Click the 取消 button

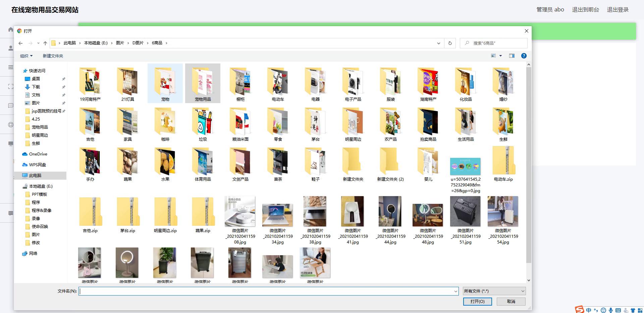(511, 302)
